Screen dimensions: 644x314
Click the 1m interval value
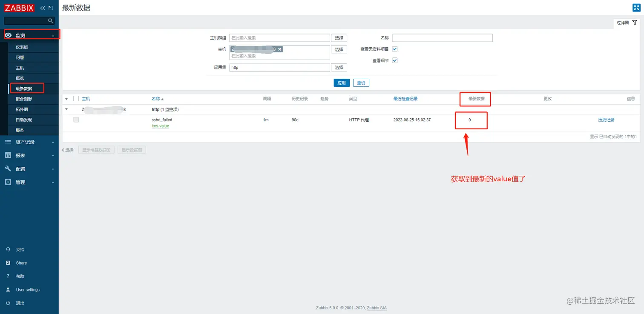point(266,120)
